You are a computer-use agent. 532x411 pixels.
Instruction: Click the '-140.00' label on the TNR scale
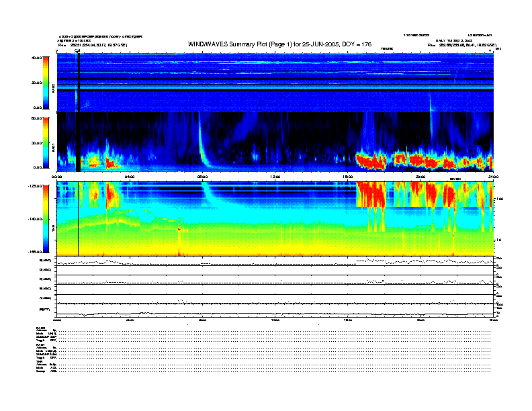point(35,219)
